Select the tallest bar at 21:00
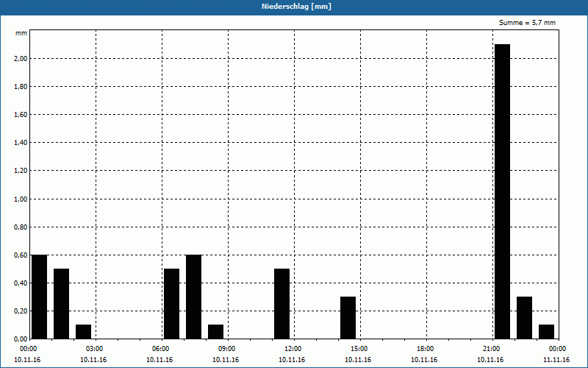The height and width of the screenshot is (368, 588). [x=503, y=191]
